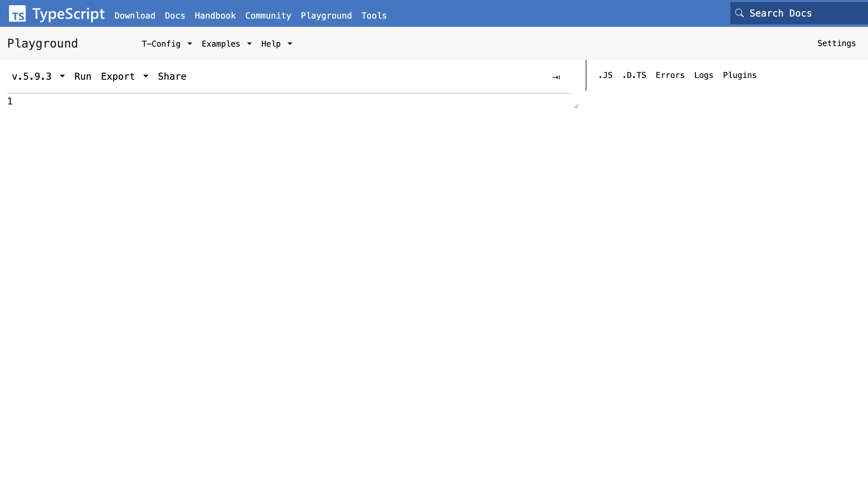Open the Logs tab
This screenshot has width=868, height=490.
(703, 75)
